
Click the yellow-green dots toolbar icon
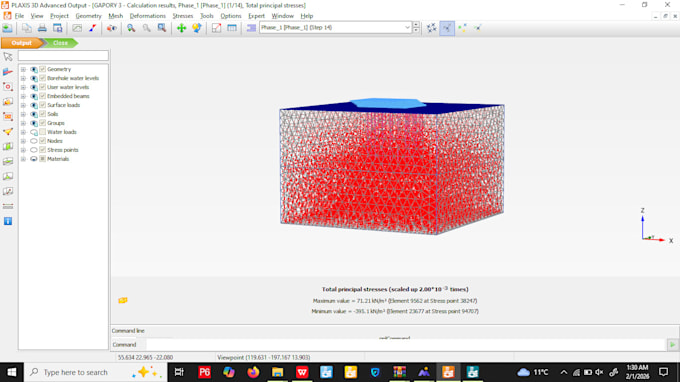462,28
